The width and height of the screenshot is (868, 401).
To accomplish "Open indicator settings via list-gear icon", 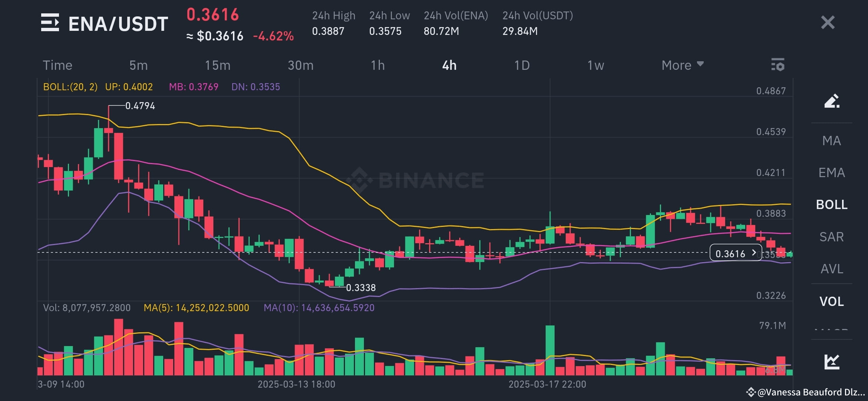I will click(x=778, y=65).
